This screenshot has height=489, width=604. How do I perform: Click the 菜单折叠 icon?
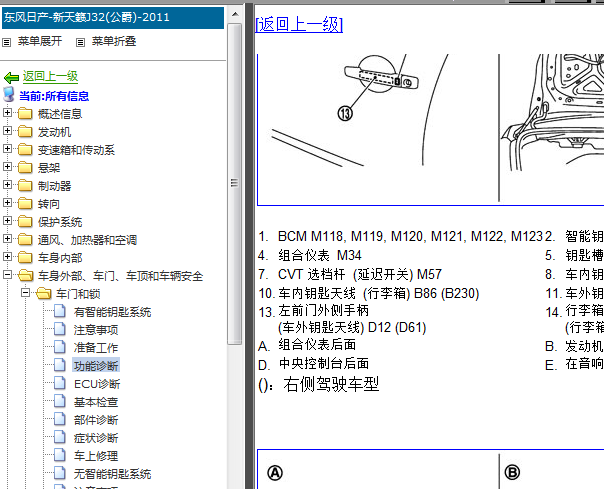coord(80,42)
